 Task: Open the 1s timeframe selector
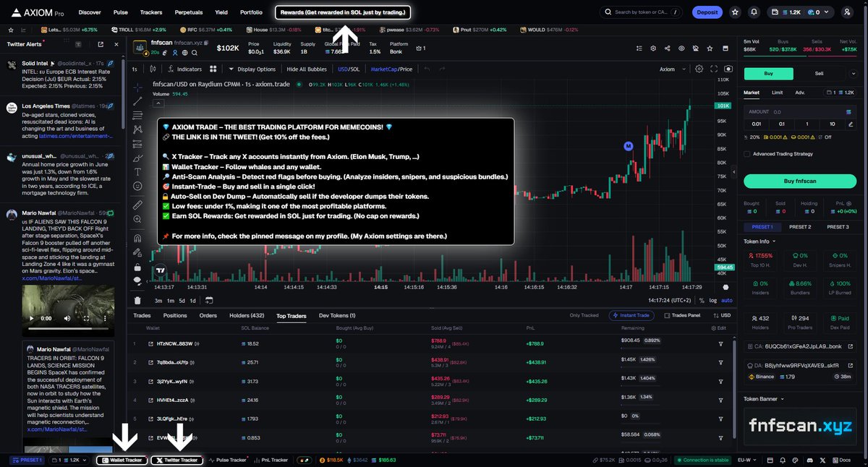pos(135,69)
